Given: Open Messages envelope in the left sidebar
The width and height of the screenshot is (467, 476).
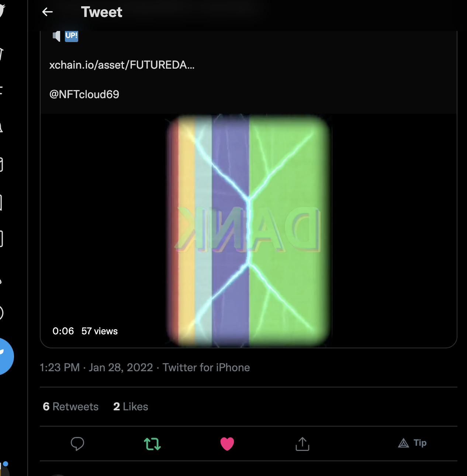Looking at the screenshot, I should pos(1,165).
